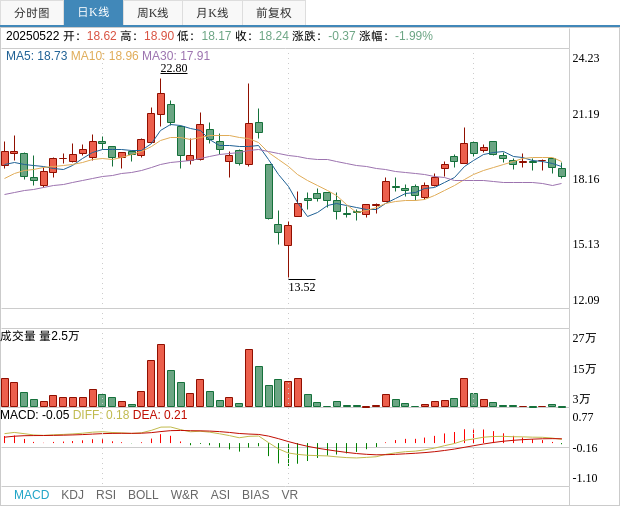This screenshot has height=506, width=620.
Task: Show the ASI indicator
Action: click(x=220, y=495)
